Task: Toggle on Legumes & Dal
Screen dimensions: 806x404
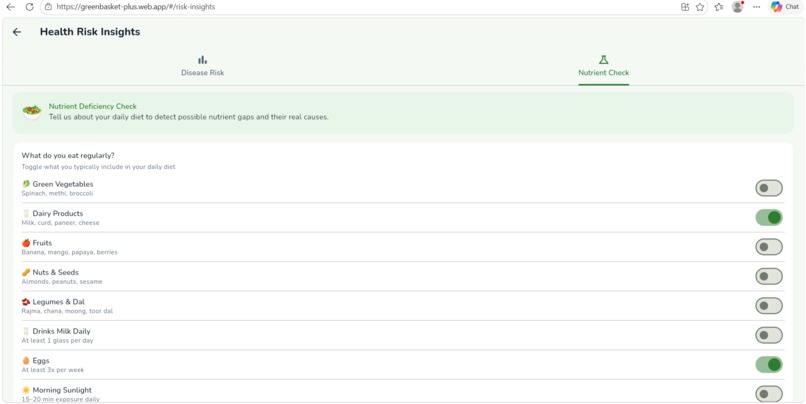Action: 769,306
